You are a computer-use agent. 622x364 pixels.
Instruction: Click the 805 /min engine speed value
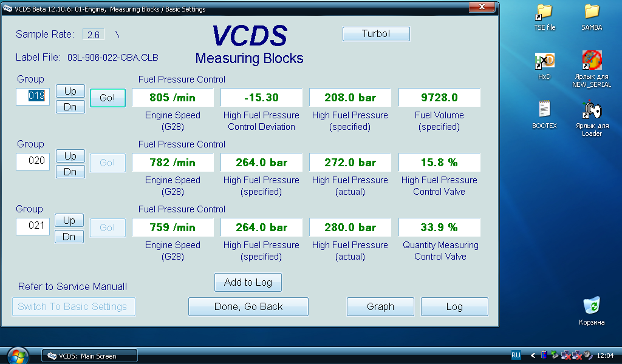(x=173, y=98)
